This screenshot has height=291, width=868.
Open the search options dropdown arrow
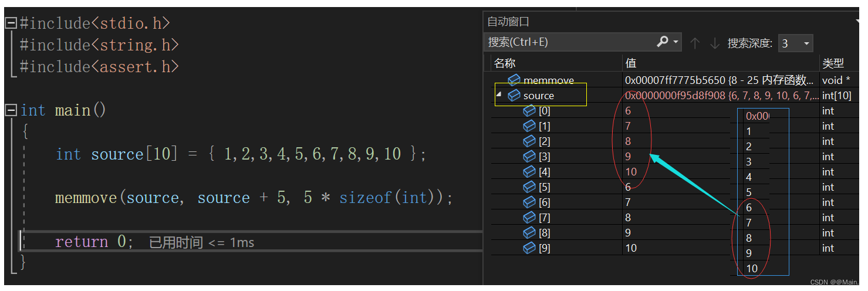pos(676,42)
